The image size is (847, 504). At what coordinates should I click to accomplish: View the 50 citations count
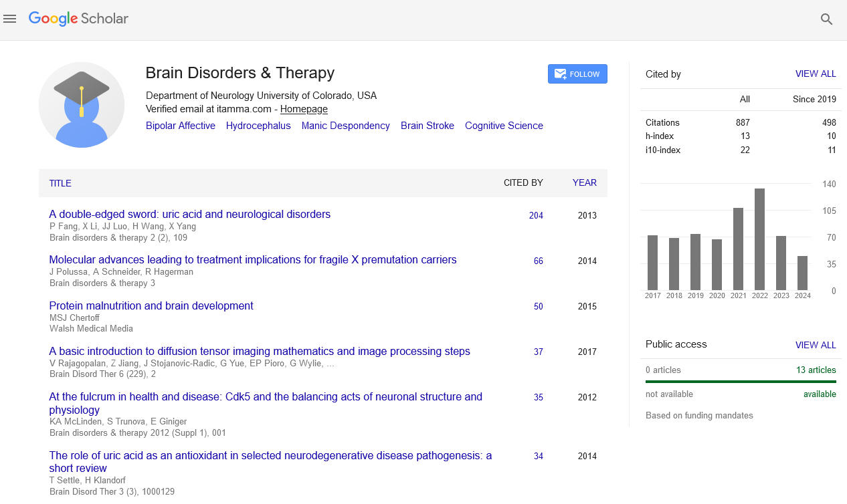pyautogui.click(x=539, y=306)
